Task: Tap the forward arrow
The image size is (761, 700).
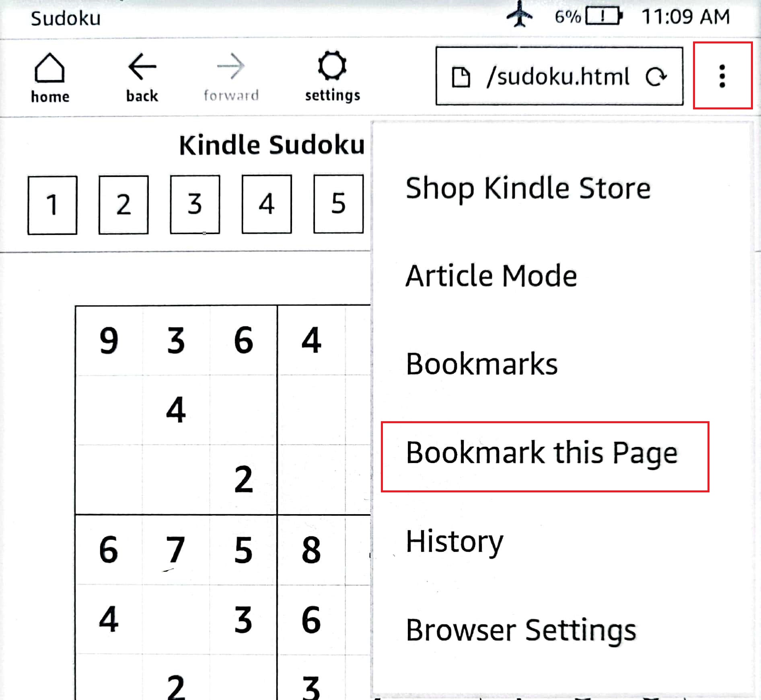Action: click(231, 78)
